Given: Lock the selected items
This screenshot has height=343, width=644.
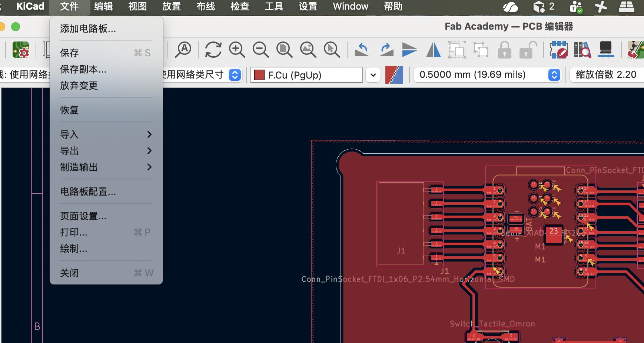Looking at the screenshot, I should [x=505, y=50].
